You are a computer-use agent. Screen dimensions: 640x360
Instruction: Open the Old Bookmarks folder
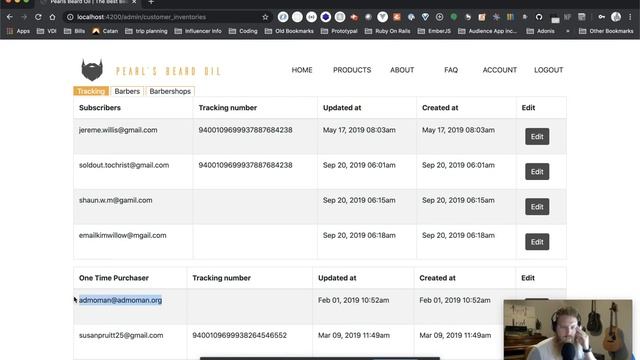coord(289,31)
